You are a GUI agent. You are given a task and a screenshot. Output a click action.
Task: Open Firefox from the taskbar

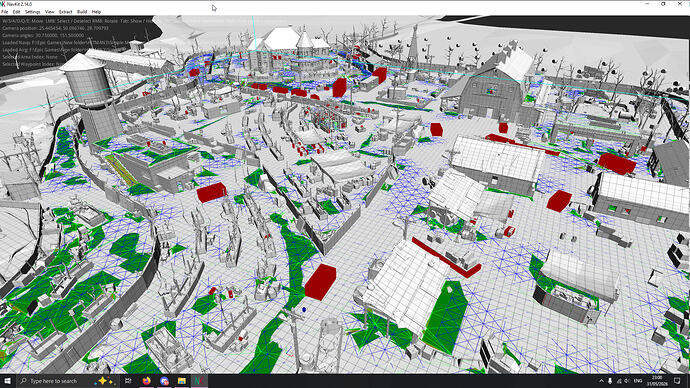pos(146,381)
